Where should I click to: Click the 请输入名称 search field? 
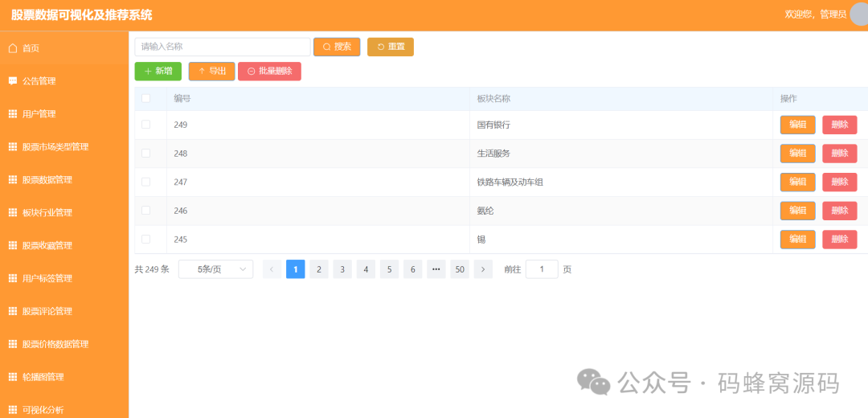[223, 47]
